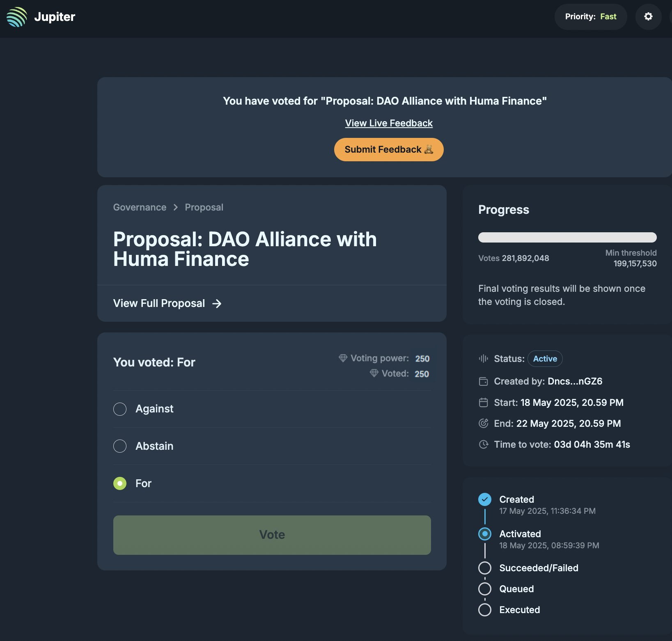Click the diamond icon beside Voting power
The height and width of the screenshot is (641, 672).
coord(343,358)
